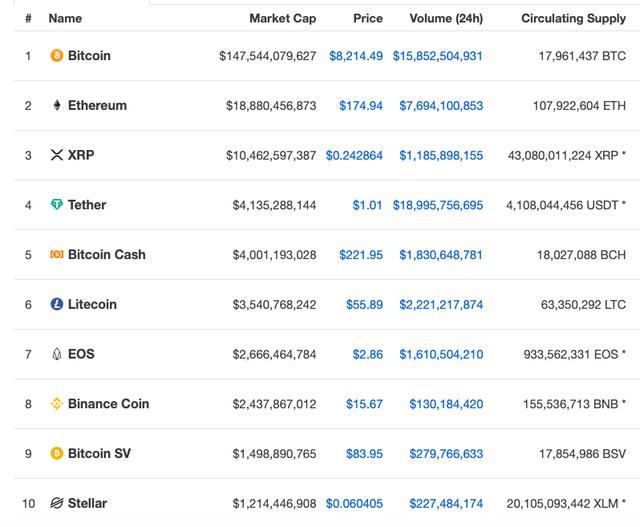Click the Litecoin price $55.89
The height and width of the screenshot is (527, 640).
pyautogui.click(x=364, y=304)
